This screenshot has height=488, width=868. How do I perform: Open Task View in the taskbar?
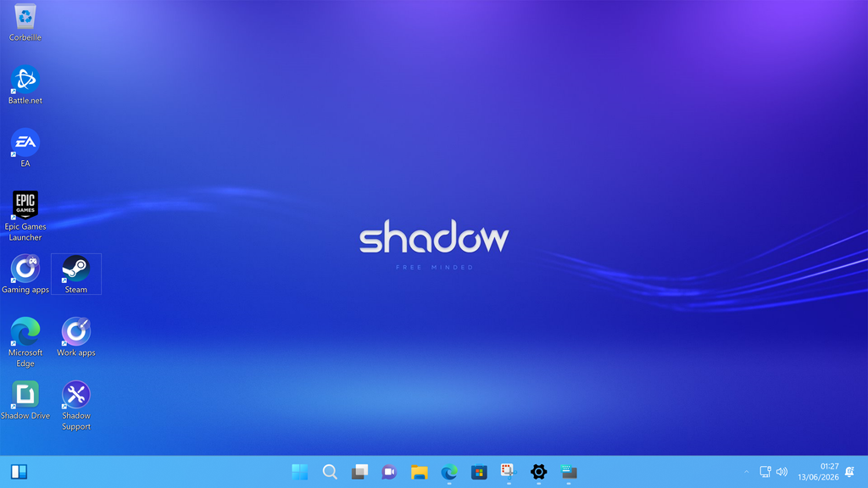[x=359, y=472]
